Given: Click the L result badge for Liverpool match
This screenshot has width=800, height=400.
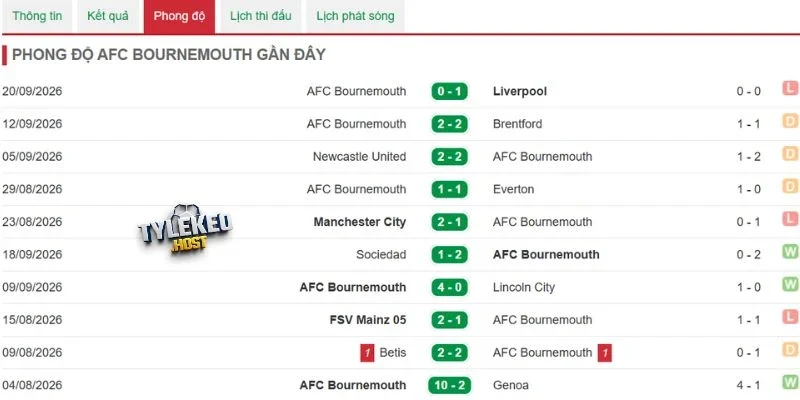Looking at the screenshot, I should coord(790,88).
